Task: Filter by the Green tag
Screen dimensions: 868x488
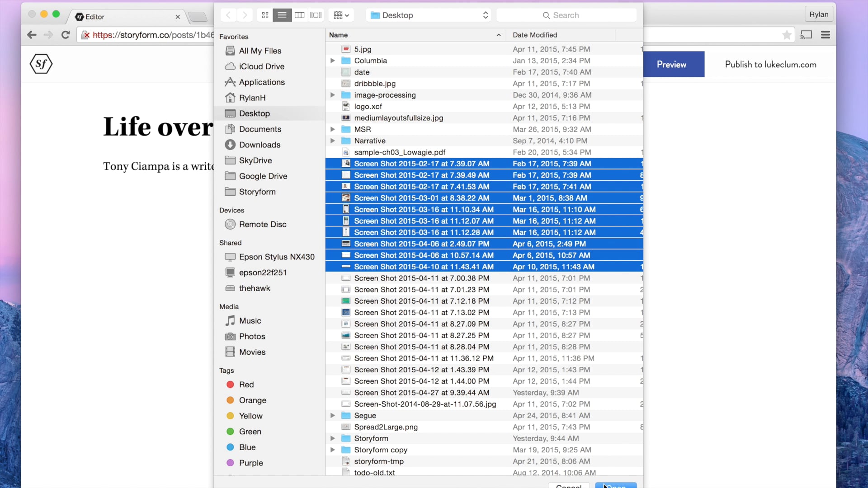Action: point(270,432)
